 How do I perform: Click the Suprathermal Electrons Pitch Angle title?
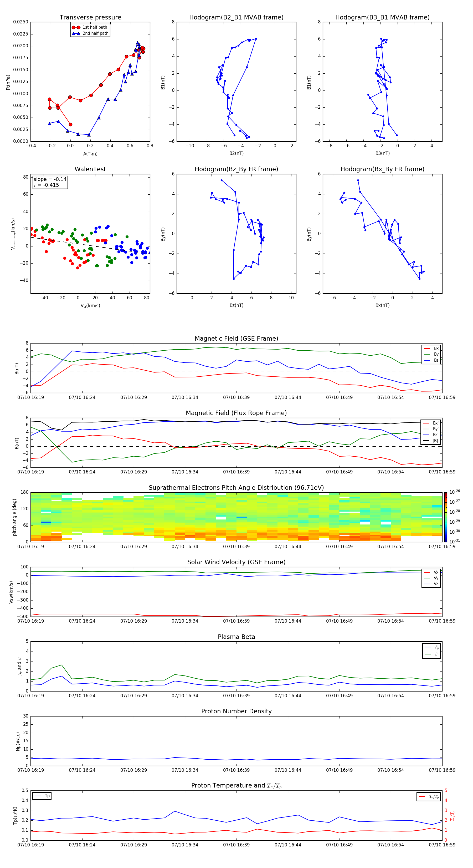tap(236, 488)
